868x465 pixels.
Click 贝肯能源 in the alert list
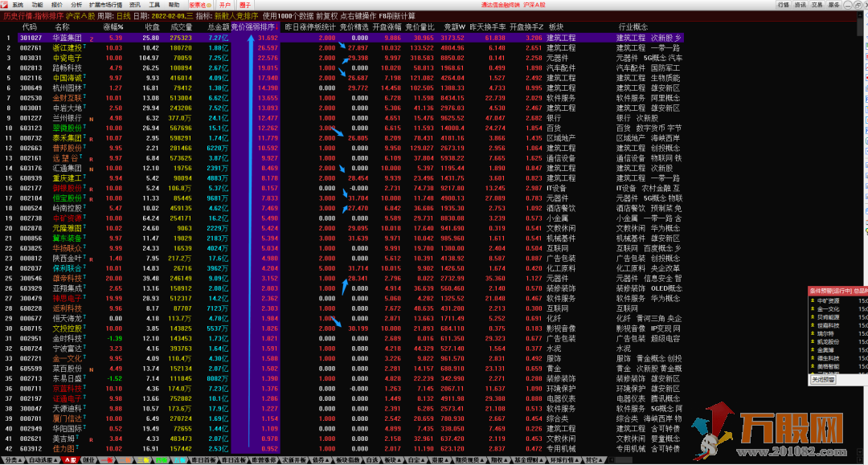tap(829, 317)
